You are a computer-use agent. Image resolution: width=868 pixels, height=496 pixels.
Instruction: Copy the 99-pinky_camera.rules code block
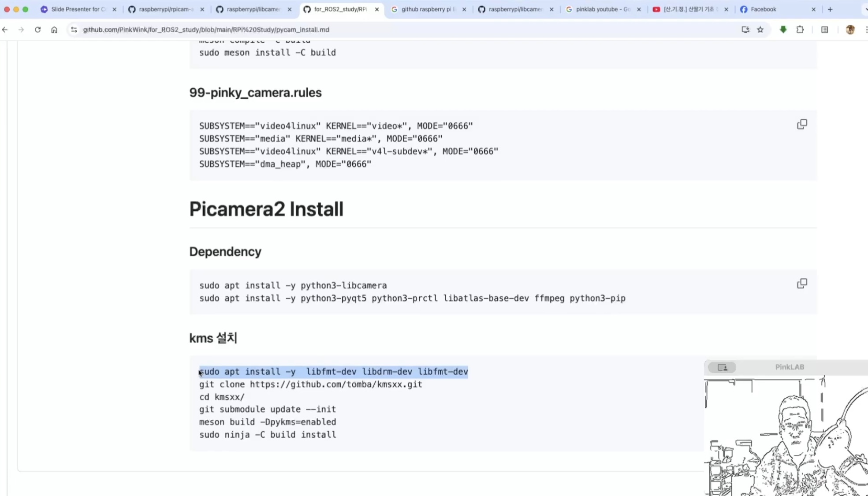[x=802, y=124]
